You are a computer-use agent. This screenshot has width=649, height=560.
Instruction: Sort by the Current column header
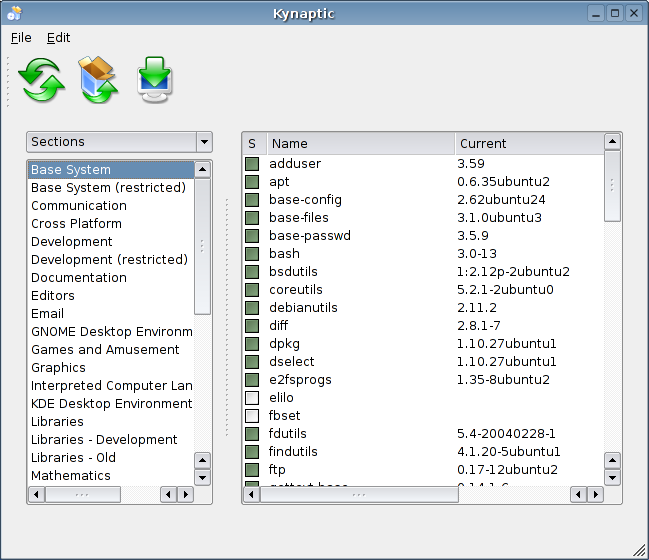[529, 144]
